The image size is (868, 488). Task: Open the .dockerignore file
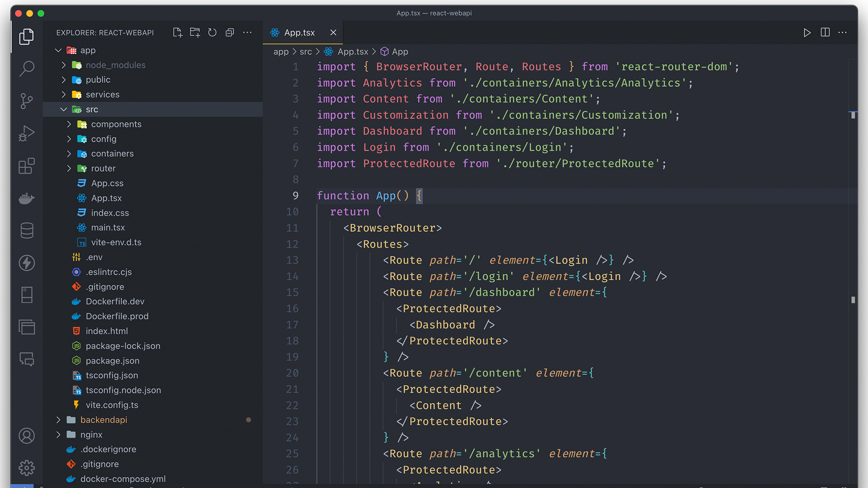[x=153, y=450]
